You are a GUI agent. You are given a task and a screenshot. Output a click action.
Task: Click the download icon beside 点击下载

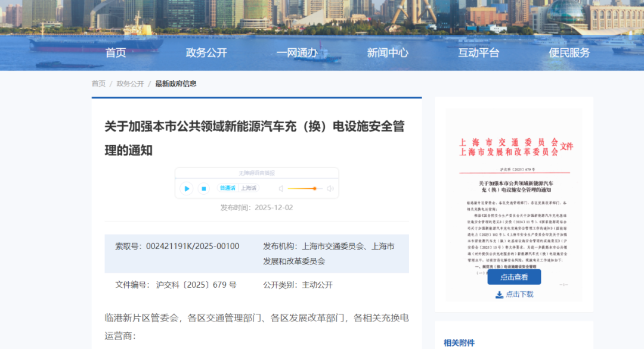(499, 294)
